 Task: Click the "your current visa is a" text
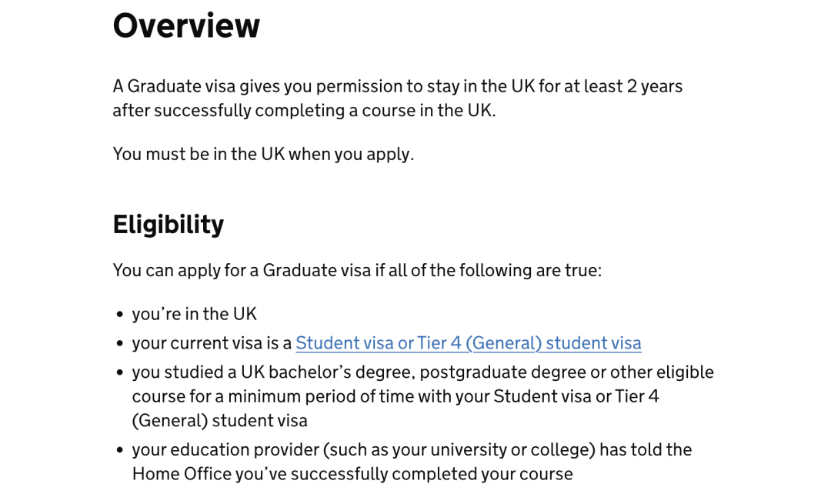[212, 343]
